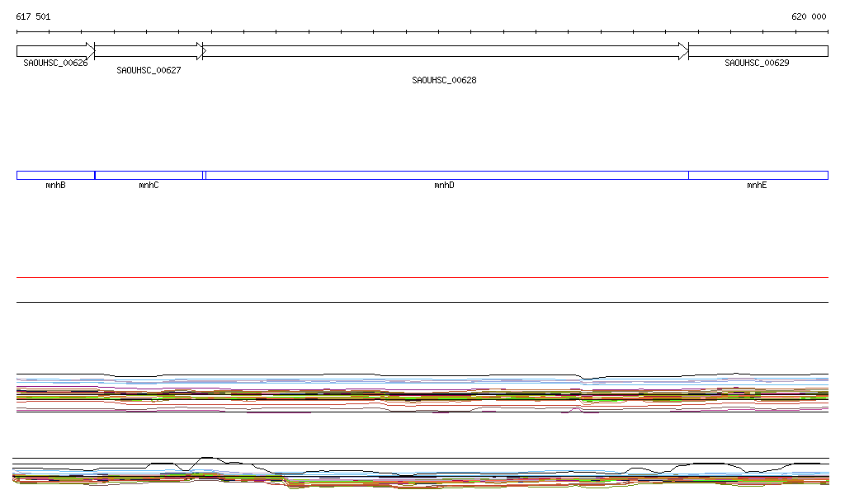Open the SAOUHSC_00626 text label
845x504 pixels.
click(x=55, y=63)
